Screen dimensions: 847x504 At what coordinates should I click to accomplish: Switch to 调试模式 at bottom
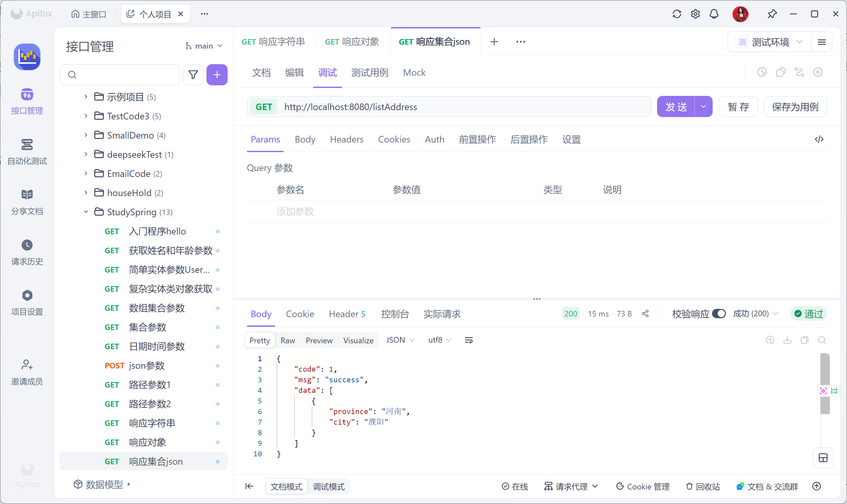tap(329, 486)
